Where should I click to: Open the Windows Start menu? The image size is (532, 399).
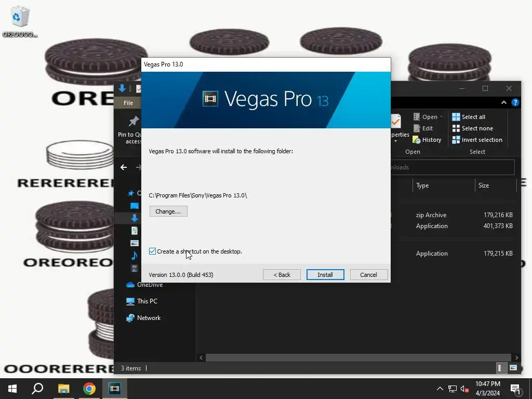[12, 389]
